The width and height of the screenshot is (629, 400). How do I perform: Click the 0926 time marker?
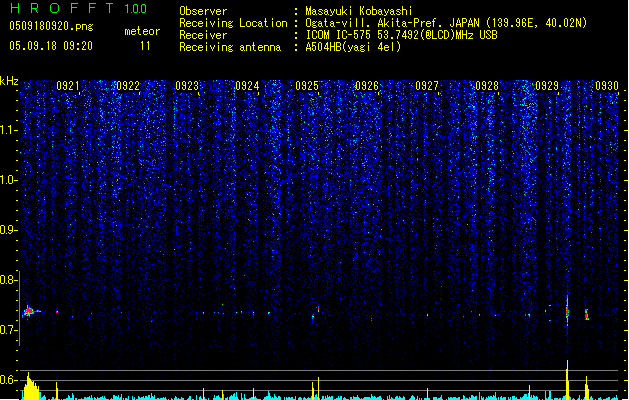click(x=367, y=85)
